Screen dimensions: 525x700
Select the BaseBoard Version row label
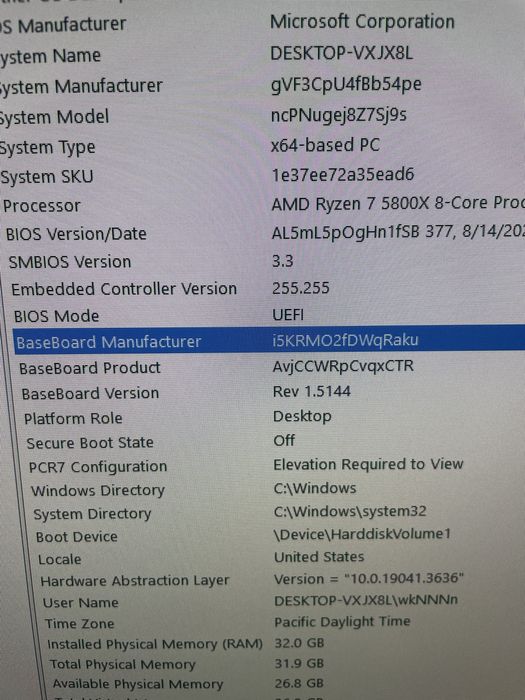tap(90, 393)
